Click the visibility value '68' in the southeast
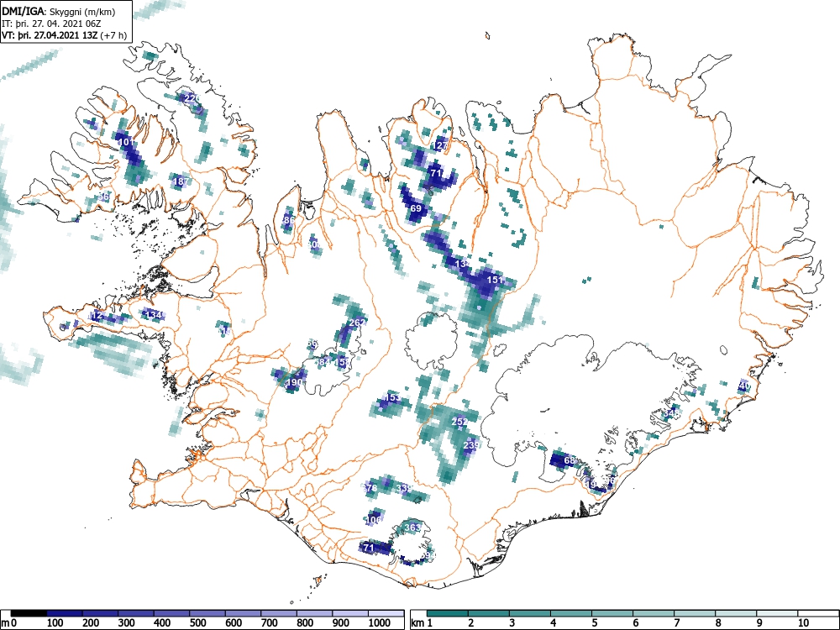The width and height of the screenshot is (840, 630). click(570, 460)
